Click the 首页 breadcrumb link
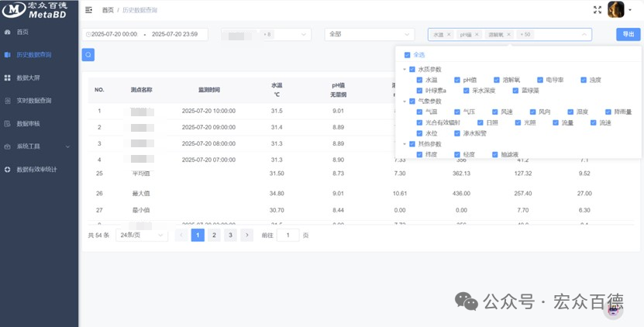 pos(108,10)
